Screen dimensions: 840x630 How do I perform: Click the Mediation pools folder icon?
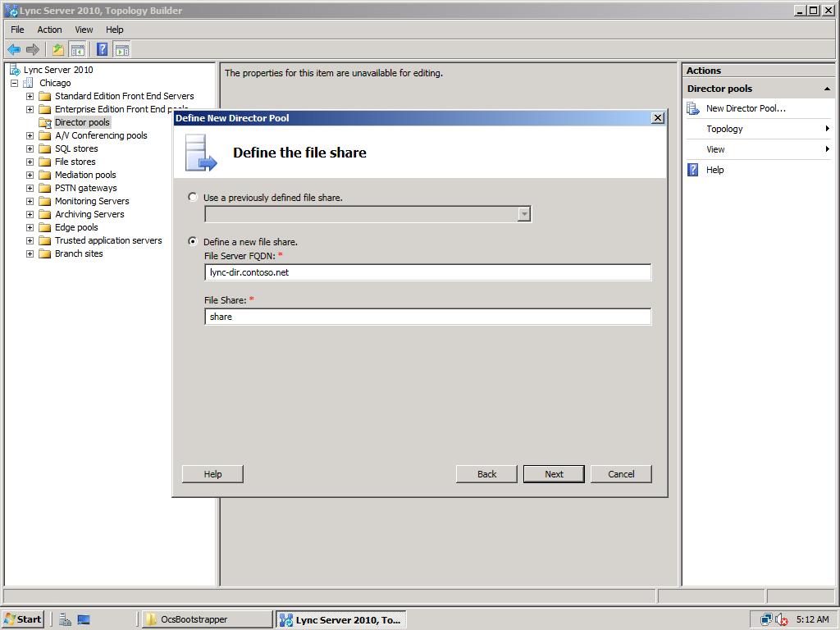pos(46,176)
